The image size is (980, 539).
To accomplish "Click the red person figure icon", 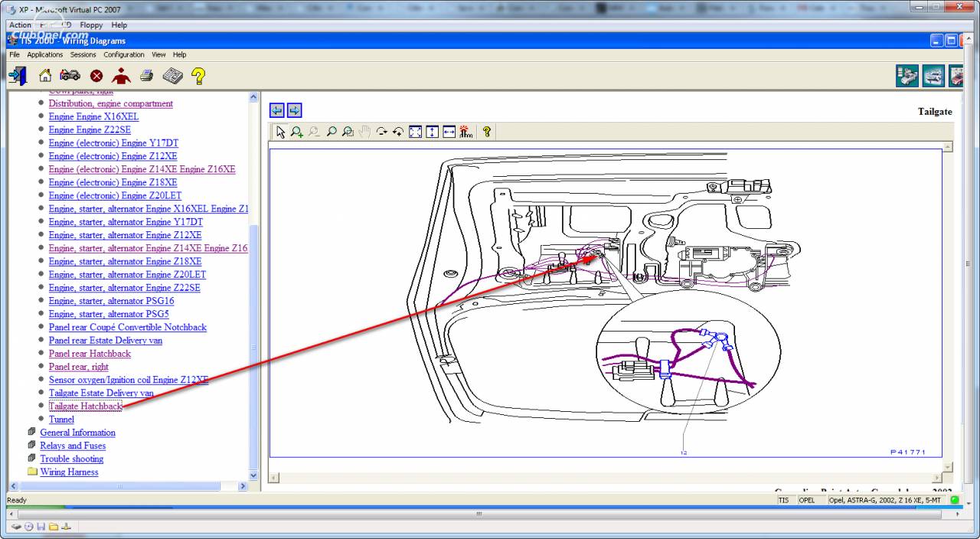I will [x=121, y=76].
